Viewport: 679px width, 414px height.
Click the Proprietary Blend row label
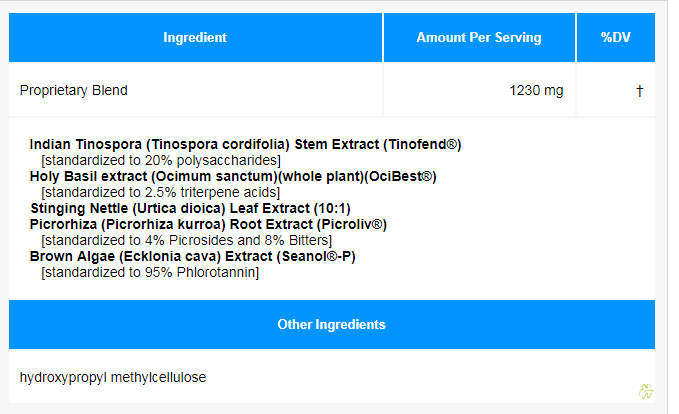tap(74, 91)
